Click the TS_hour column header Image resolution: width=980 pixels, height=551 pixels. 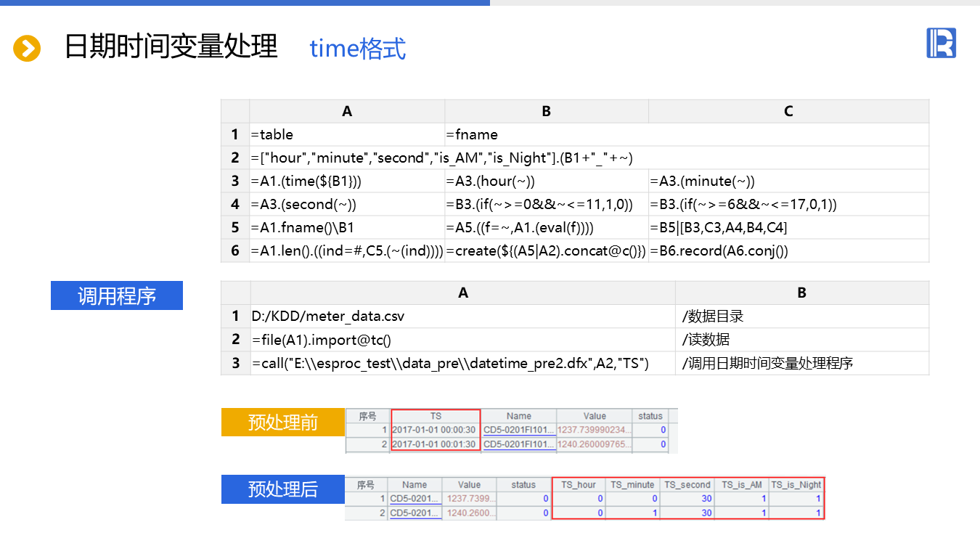pos(579,484)
